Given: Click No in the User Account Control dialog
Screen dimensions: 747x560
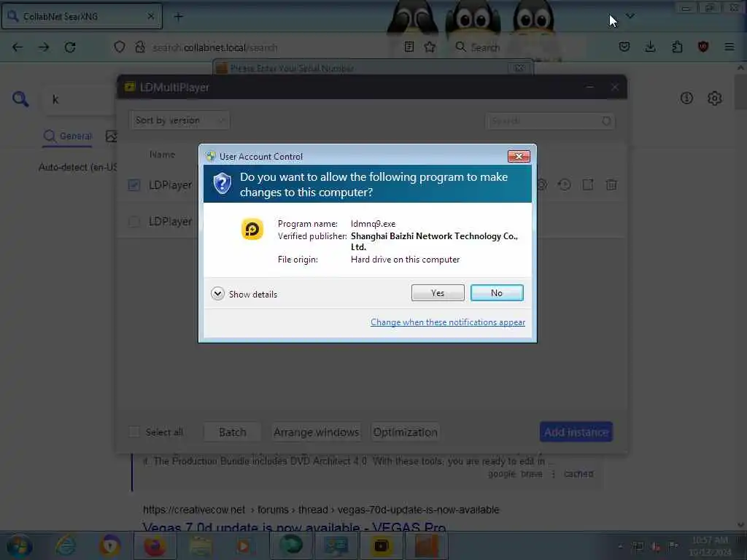Looking at the screenshot, I should (x=496, y=293).
